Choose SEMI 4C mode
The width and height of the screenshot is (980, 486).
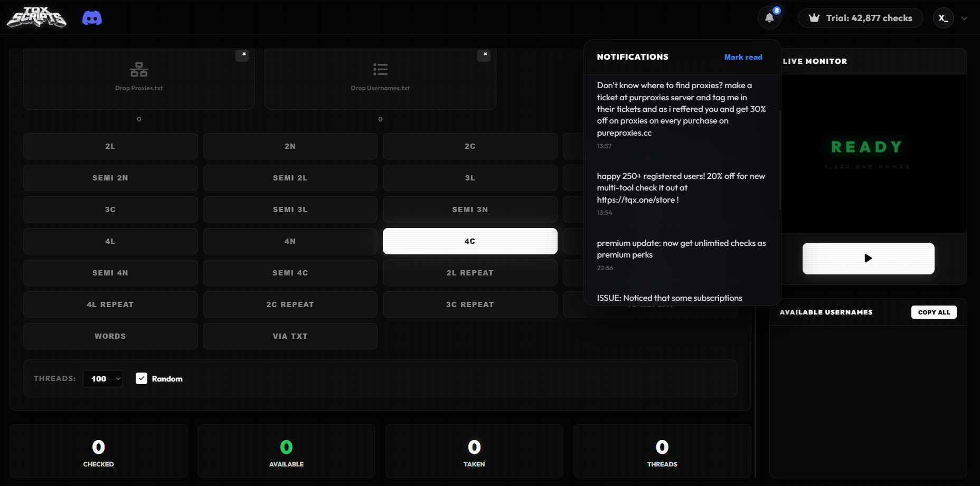click(x=290, y=273)
